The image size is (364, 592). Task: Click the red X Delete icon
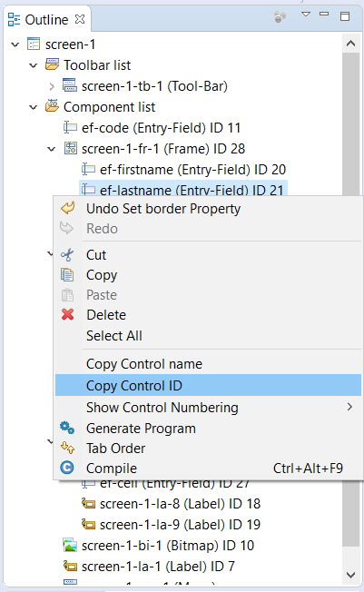pos(67,314)
